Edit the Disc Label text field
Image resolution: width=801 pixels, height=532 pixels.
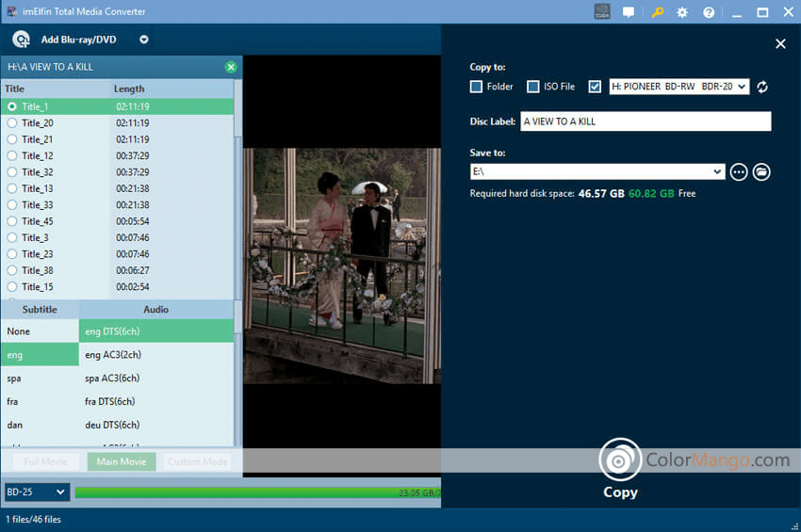click(646, 121)
